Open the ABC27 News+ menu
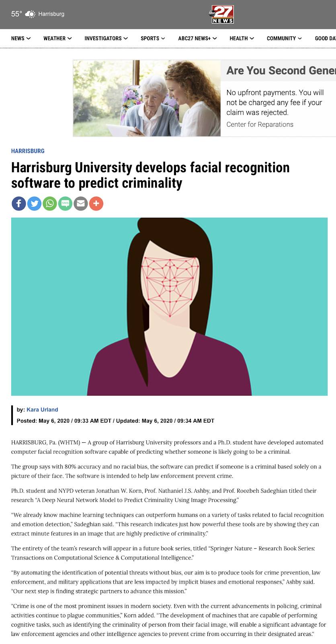 coord(197,38)
